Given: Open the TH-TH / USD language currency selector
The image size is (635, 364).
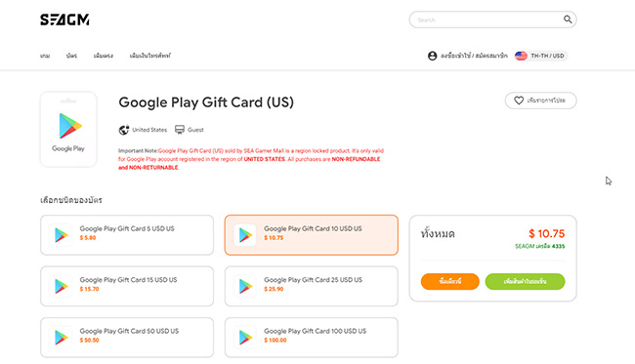Looking at the screenshot, I should (541, 56).
